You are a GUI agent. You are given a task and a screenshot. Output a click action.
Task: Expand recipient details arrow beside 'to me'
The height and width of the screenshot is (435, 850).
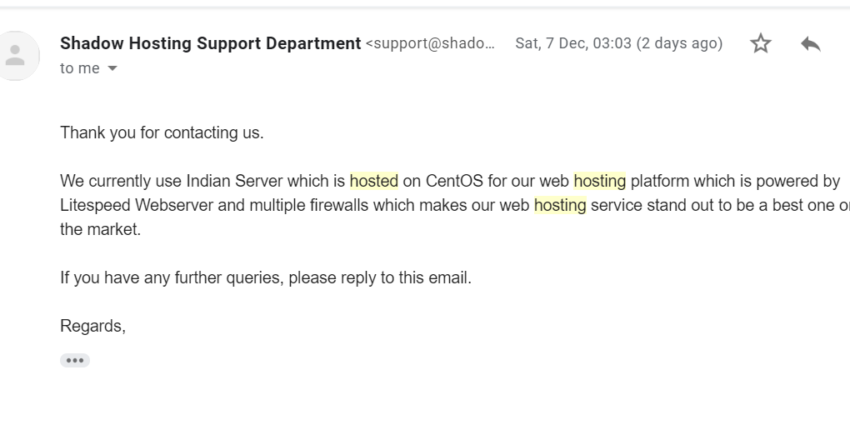pos(112,68)
